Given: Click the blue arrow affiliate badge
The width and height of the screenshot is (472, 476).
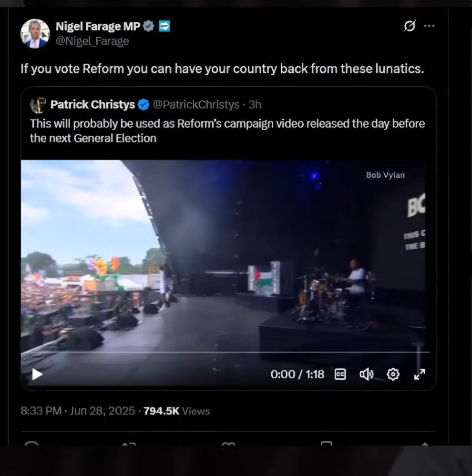Looking at the screenshot, I should pos(164,26).
